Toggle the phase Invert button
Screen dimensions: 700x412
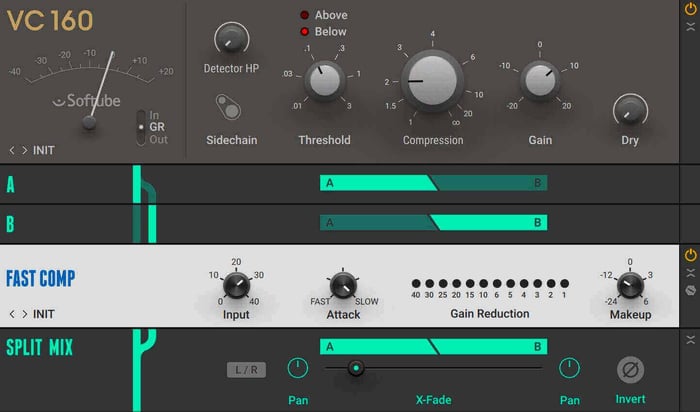(630, 370)
